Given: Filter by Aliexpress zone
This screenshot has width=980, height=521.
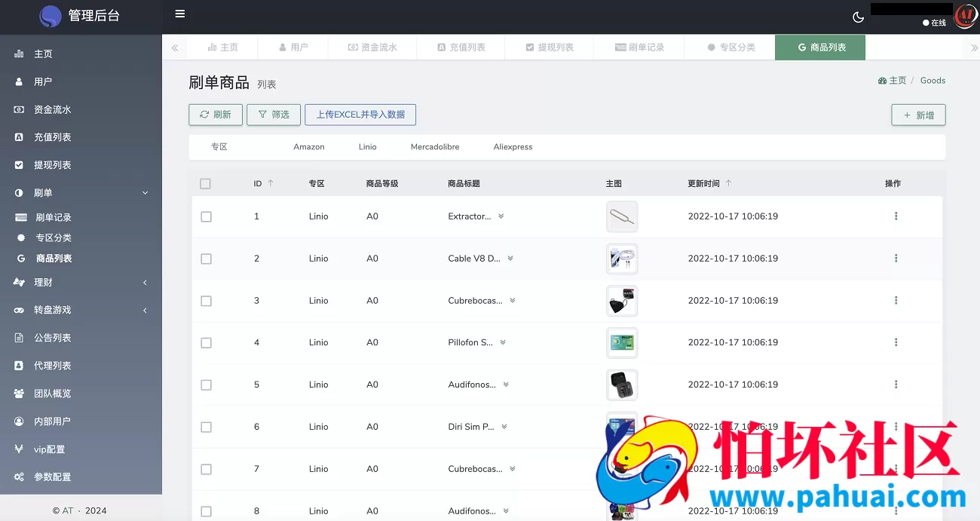Looking at the screenshot, I should pyautogui.click(x=513, y=147).
